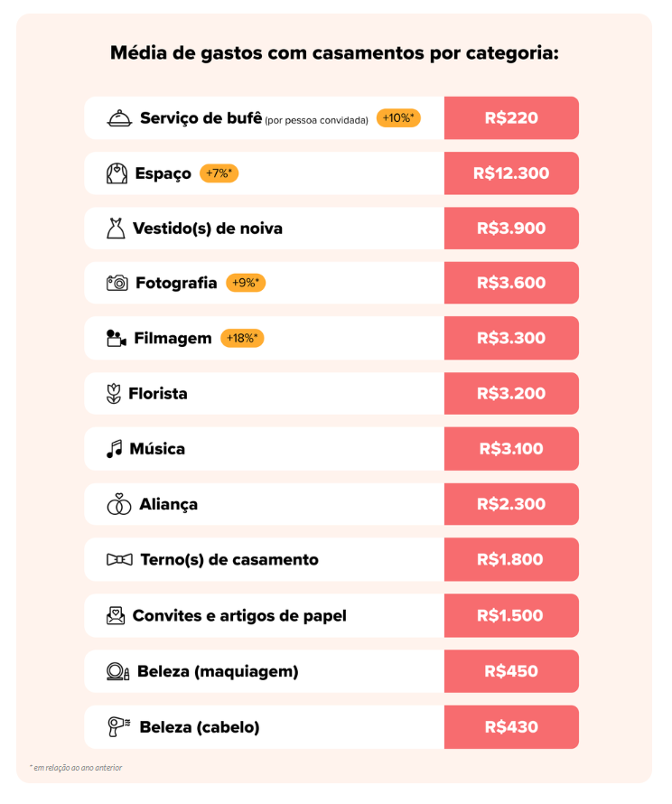Click the footnote about the previous year
The height and width of the screenshot is (804, 672).
tap(76, 768)
